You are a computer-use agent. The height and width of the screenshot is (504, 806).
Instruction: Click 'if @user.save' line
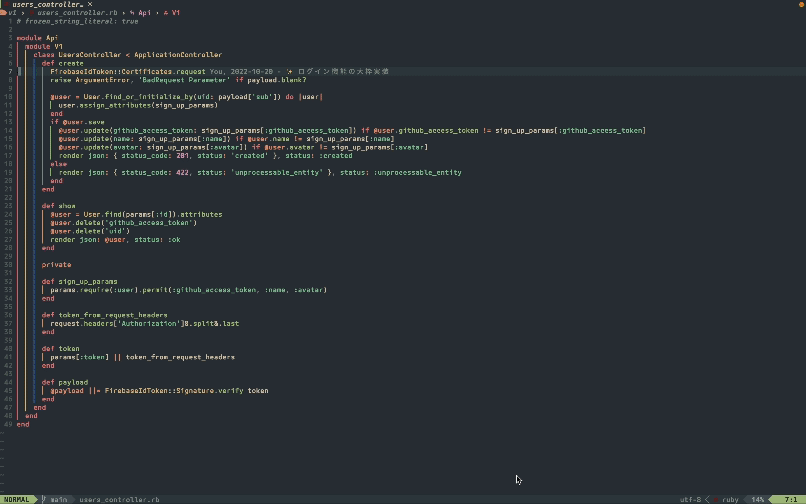coord(77,122)
